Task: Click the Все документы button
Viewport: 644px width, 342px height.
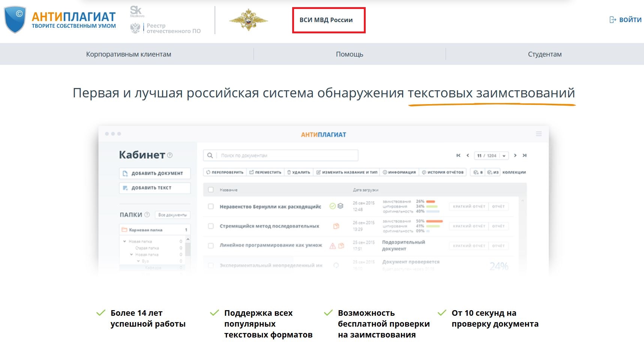Action: pyautogui.click(x=173, y=215)
